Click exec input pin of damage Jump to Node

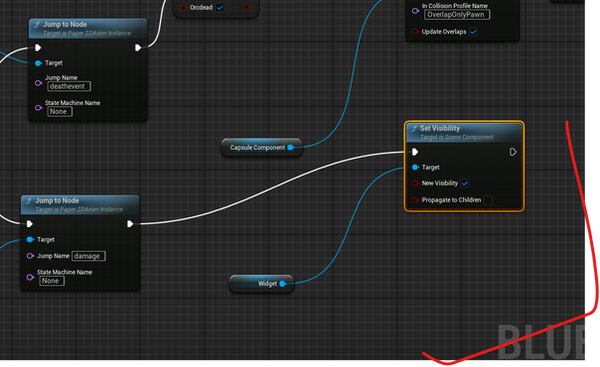coord(30,224)
